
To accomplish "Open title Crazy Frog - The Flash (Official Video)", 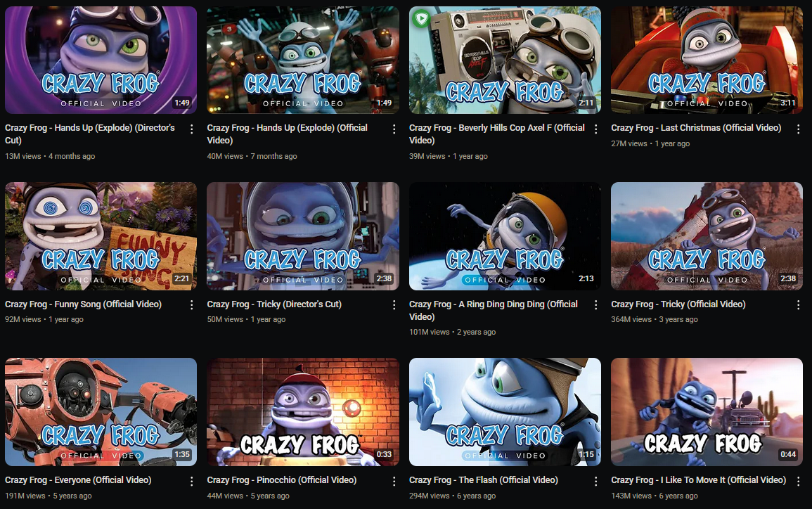I will (x=484, y=480).
